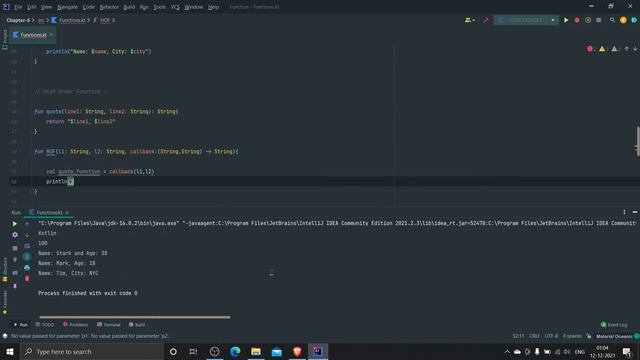
Task: Open Cortana circle icon on taskbar
Action: coord(173,351)
